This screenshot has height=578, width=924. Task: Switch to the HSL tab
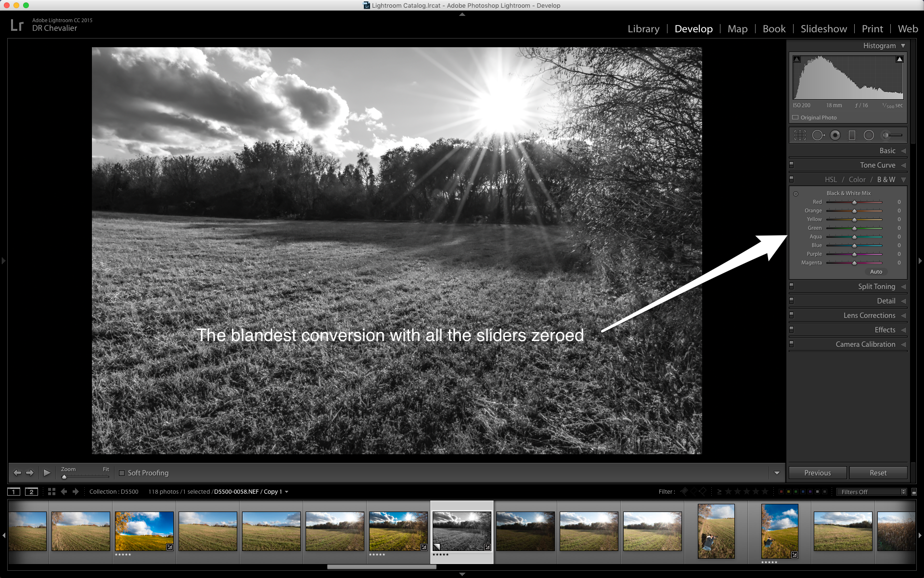point(831,180)
